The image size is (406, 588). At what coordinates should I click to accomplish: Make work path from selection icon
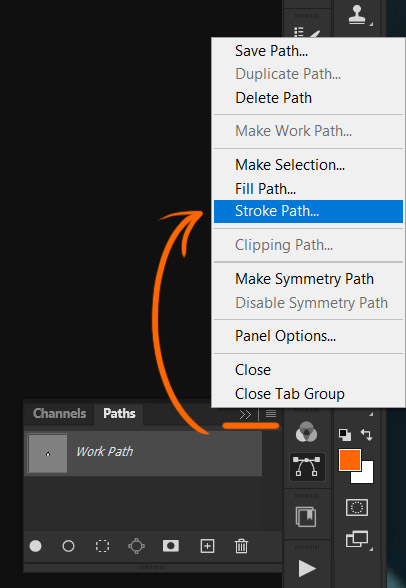pos(136,546)
